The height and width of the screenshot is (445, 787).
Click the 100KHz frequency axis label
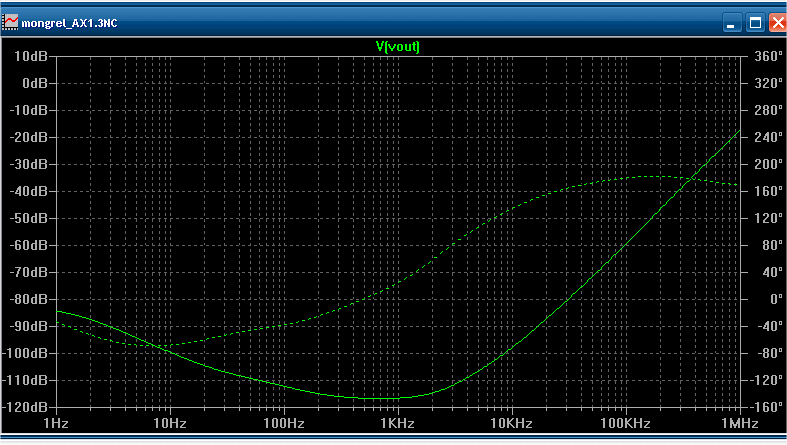(x=625, y=424)
